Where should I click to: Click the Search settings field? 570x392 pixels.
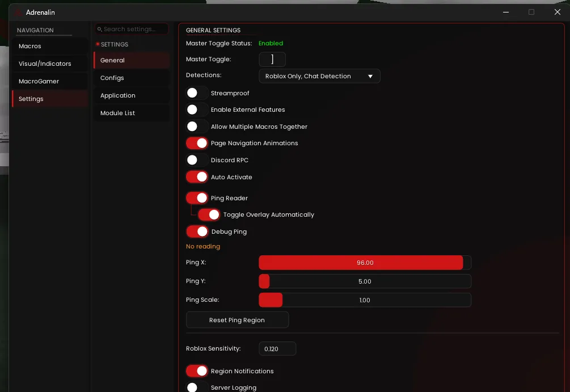click(x=134, y=29)
